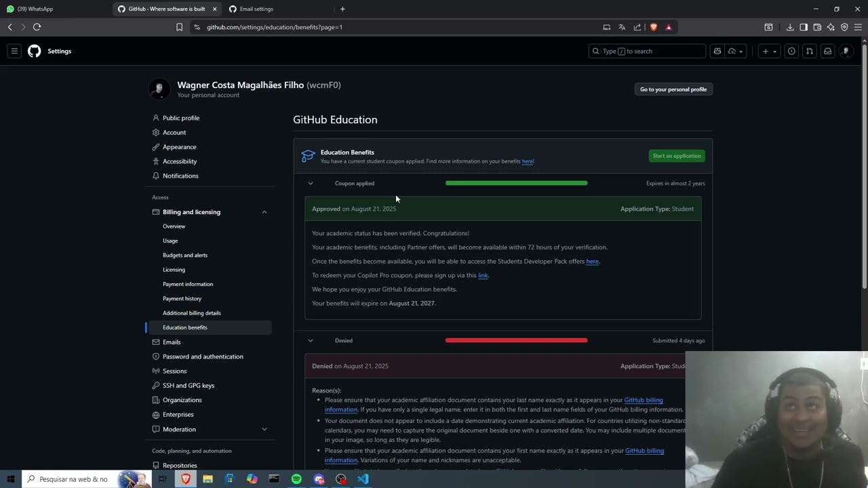The height and width of the screenshot is (488, 868).
Task: Open Payment history
Action: pos(182,298)
